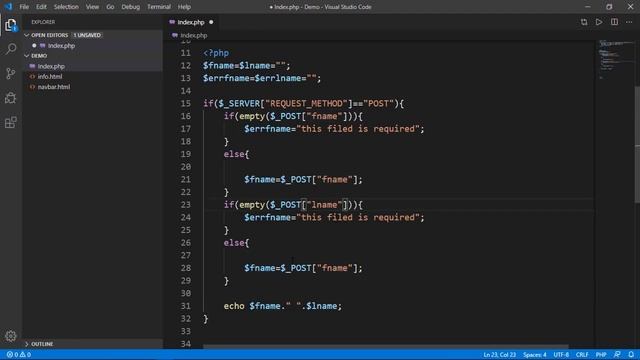This screenshot has height=360, width=640.
Task: Open the editor More Actions ellipsis
Action: tap(629, 22)
